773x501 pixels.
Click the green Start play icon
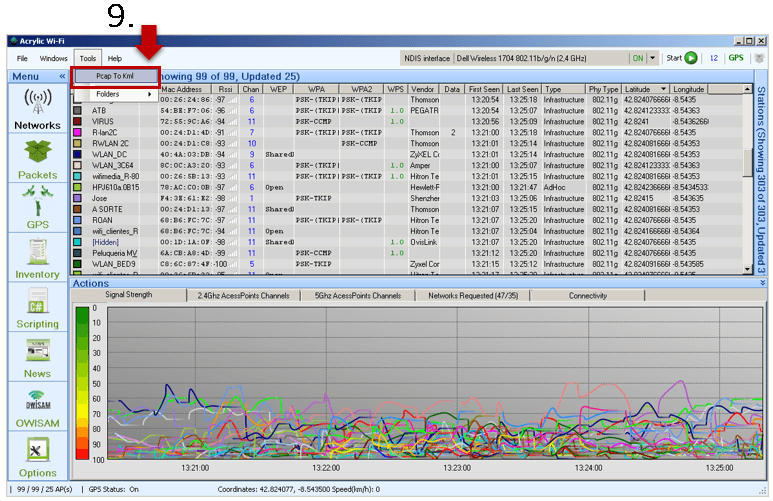click(691, 58)
